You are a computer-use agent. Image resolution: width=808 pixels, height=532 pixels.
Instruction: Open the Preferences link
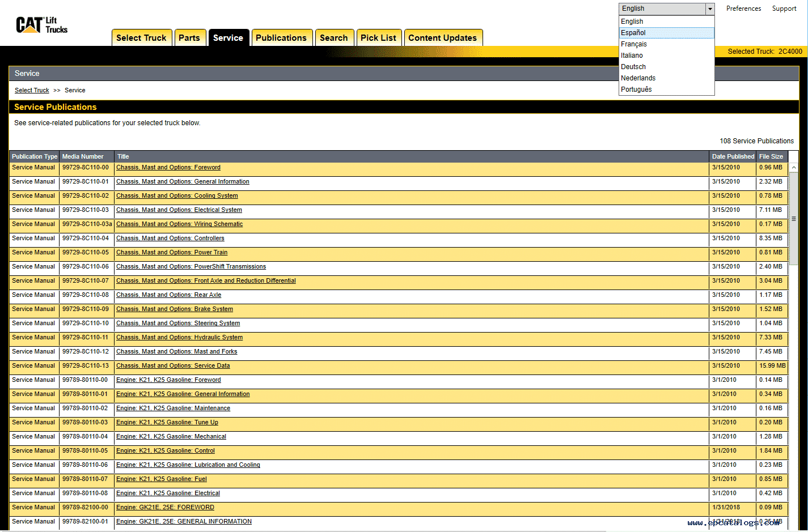point(744,8)
